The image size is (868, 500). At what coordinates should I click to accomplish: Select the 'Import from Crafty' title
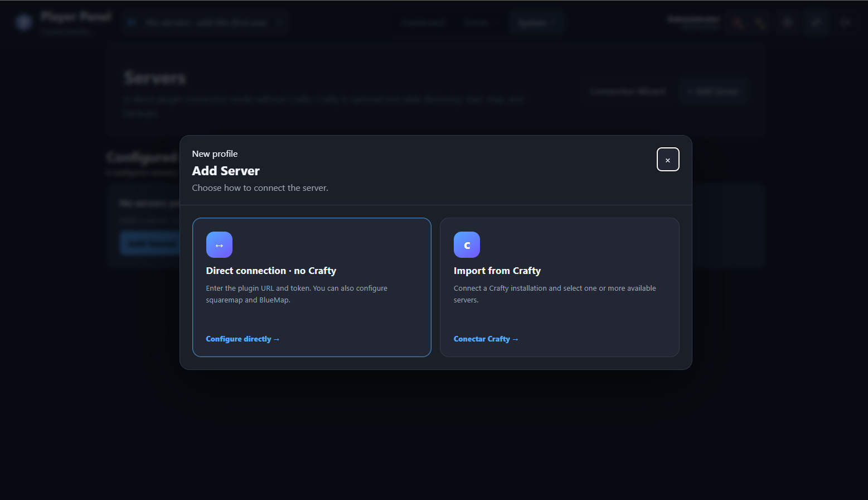tap(497, 271)
